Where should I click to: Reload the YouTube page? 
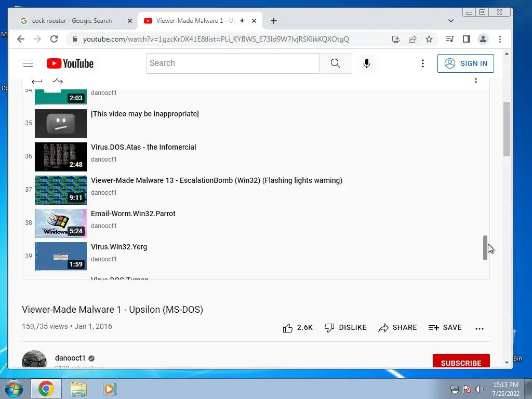tap(54, 39)
